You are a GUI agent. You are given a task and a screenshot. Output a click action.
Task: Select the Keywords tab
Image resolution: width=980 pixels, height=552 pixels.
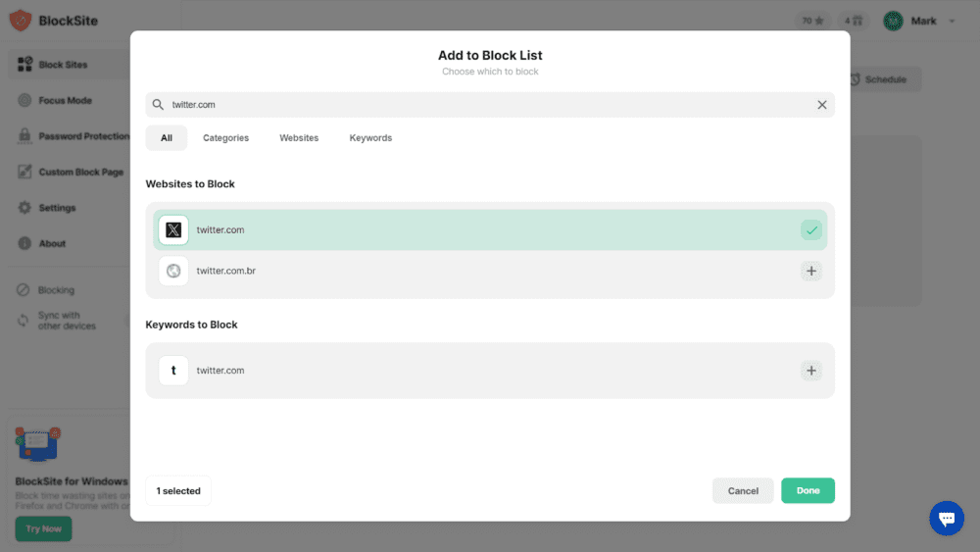tap(370, 138)
